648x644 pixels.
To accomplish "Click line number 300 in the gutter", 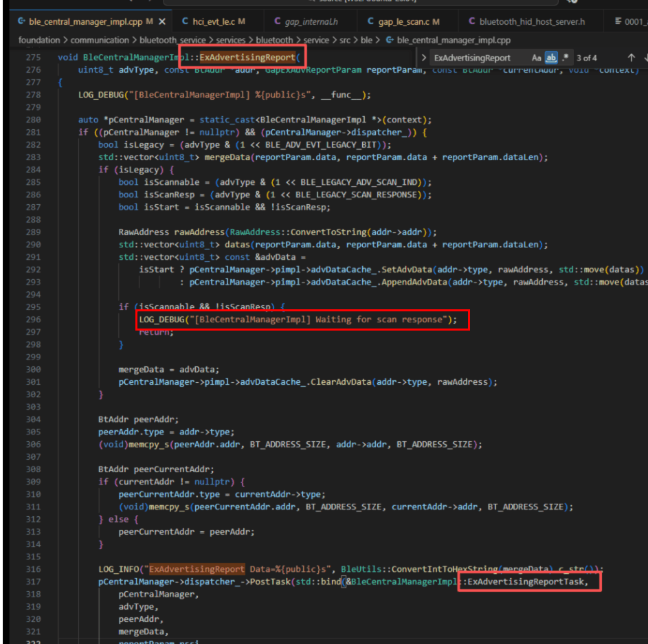I will pyautogui.click(x=33, y=369).
